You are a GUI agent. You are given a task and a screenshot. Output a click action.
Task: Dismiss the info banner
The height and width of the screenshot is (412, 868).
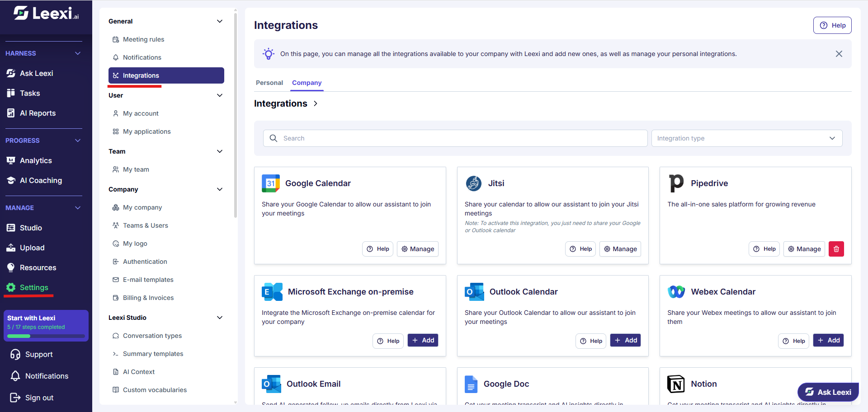pos(839,54)
